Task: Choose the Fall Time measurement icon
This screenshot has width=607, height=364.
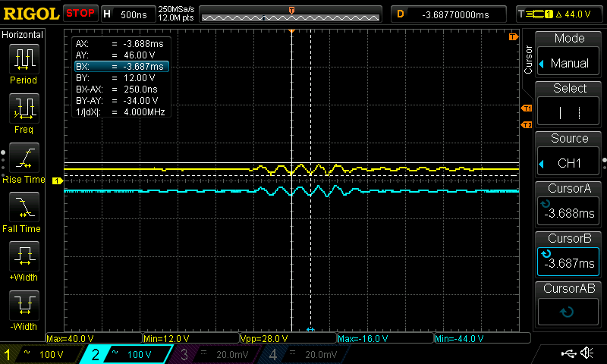Action: pos(24,209)
